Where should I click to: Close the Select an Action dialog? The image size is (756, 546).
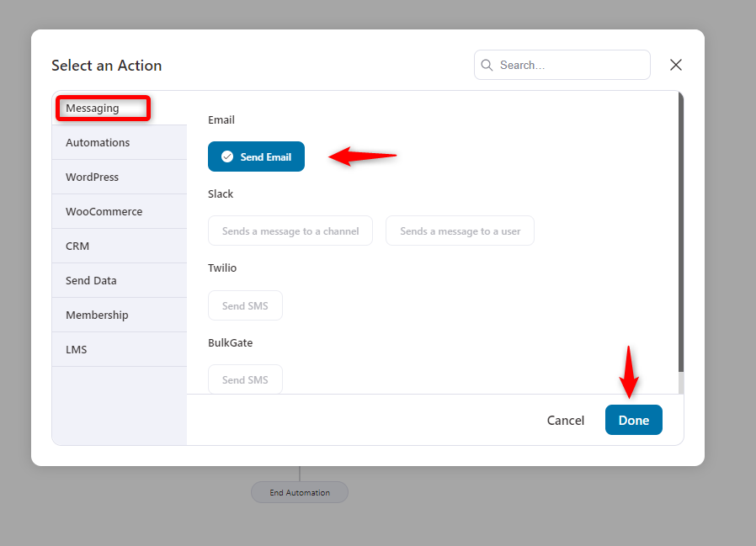coord(676,65)
